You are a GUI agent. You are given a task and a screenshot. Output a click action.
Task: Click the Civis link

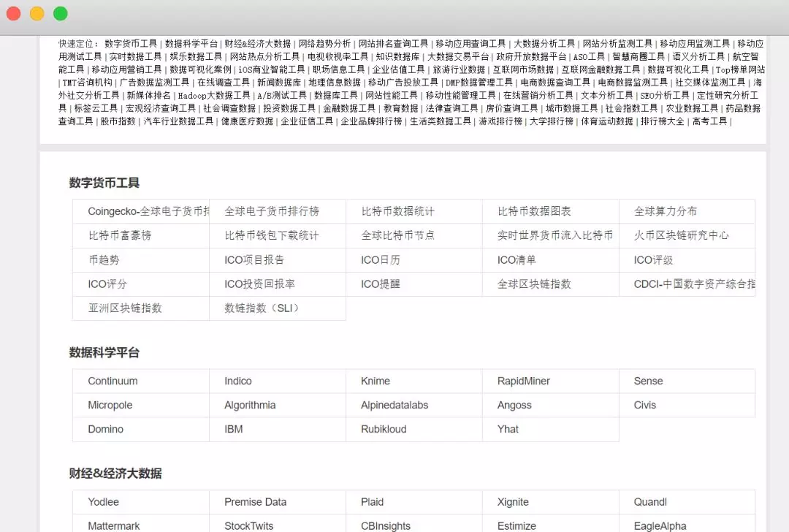click(644, 405)
